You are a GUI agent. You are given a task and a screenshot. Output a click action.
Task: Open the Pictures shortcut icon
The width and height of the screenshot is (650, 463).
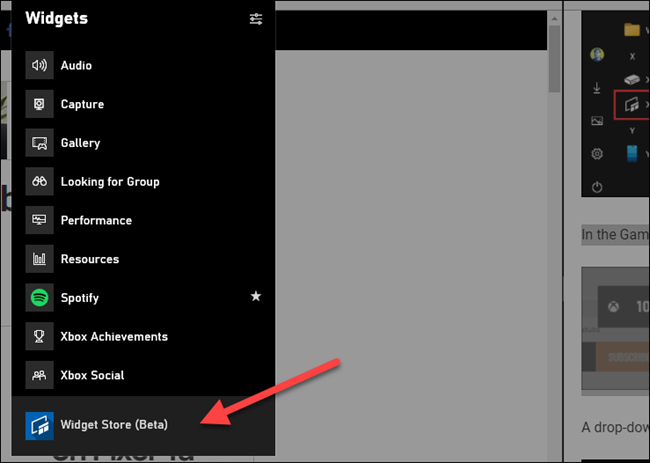pos(597,121)
